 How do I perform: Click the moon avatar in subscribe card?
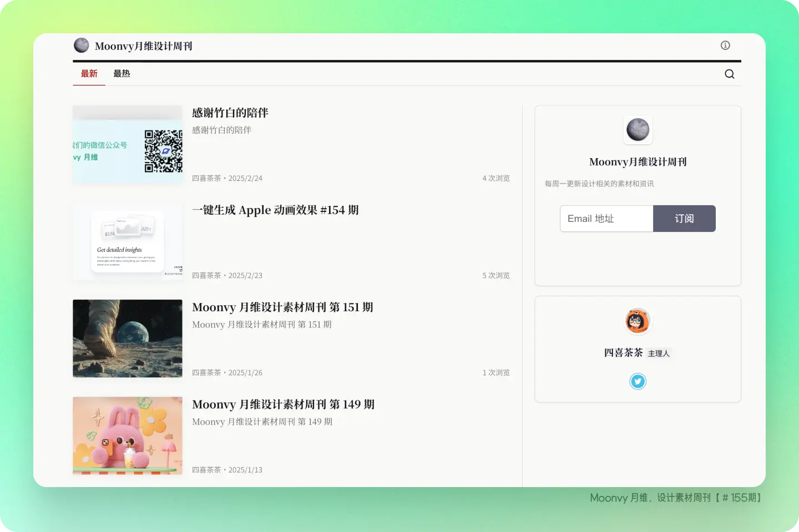click(638, 130)
